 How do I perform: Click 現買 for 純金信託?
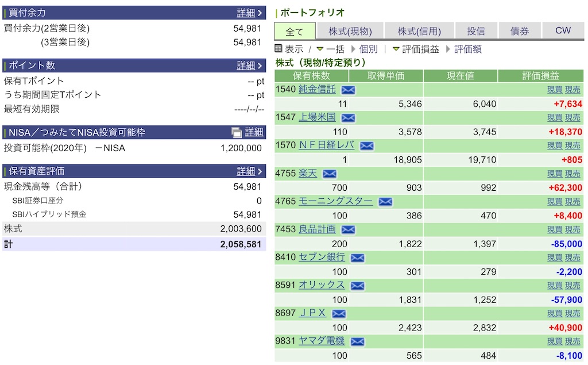pos(555,90)
